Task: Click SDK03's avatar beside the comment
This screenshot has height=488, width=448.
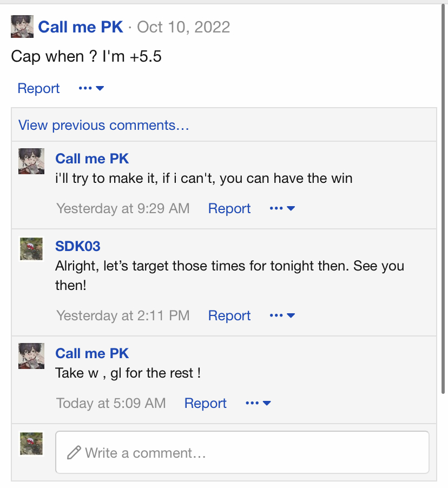Action: click(x=31, y=249)
